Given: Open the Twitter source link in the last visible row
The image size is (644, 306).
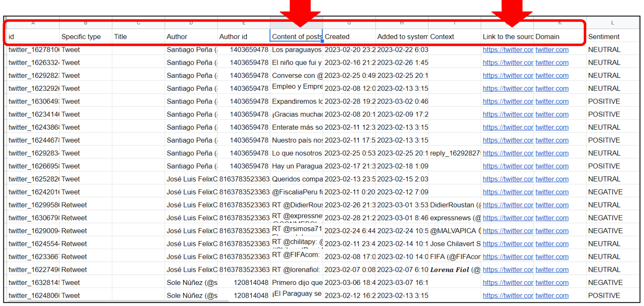Looking at the screenshot, I should (x=507, y=295).
